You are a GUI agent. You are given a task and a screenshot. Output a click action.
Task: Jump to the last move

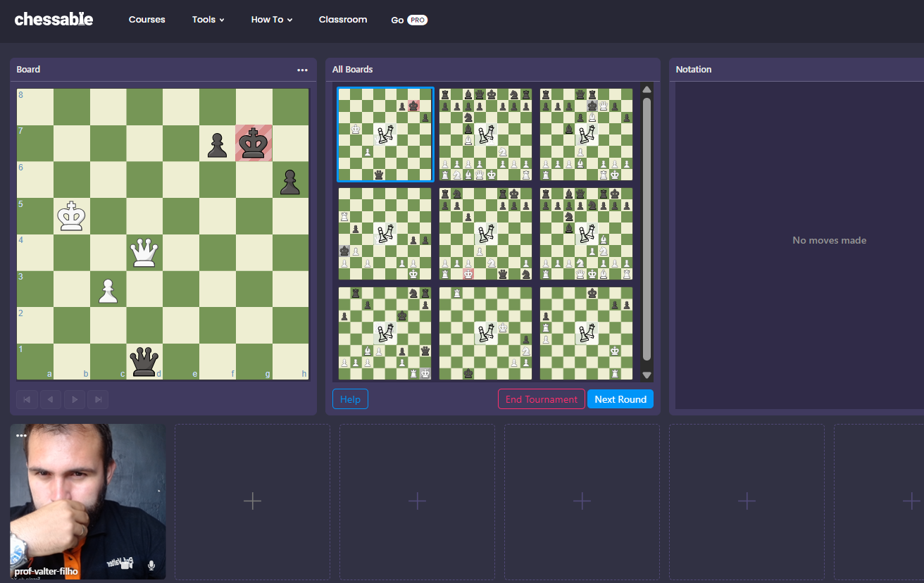(x=98, y=399)
